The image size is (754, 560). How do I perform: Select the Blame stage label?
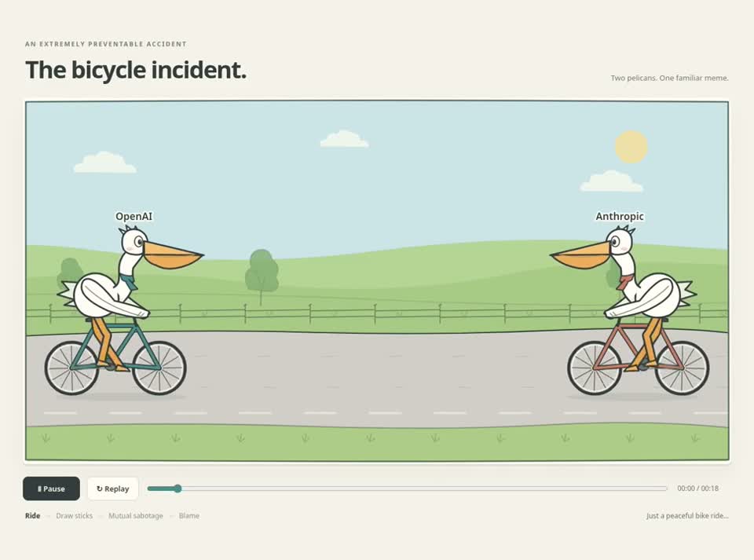(x=189, y=515)
